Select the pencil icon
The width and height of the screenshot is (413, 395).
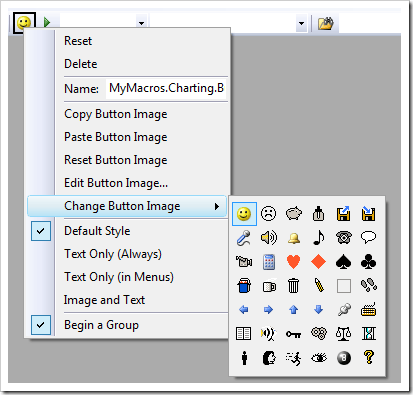(x=319, y=286)
